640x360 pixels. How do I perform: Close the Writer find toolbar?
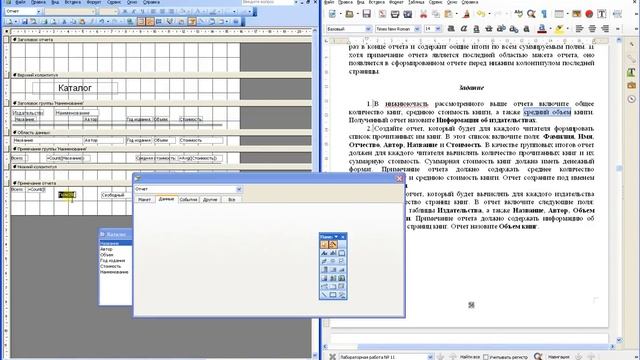(333, 357)
